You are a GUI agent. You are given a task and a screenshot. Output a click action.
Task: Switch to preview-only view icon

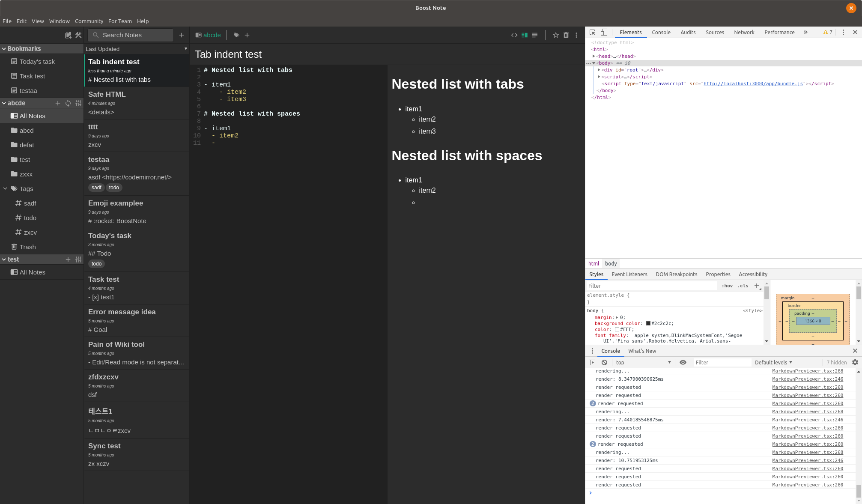coord(535,35)
